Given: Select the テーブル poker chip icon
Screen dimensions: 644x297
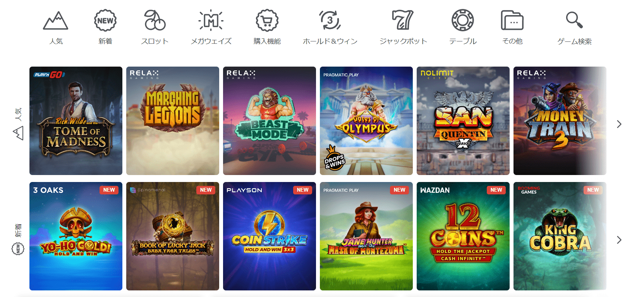Looking at the screenshot, I should click(x=463, y=21).
